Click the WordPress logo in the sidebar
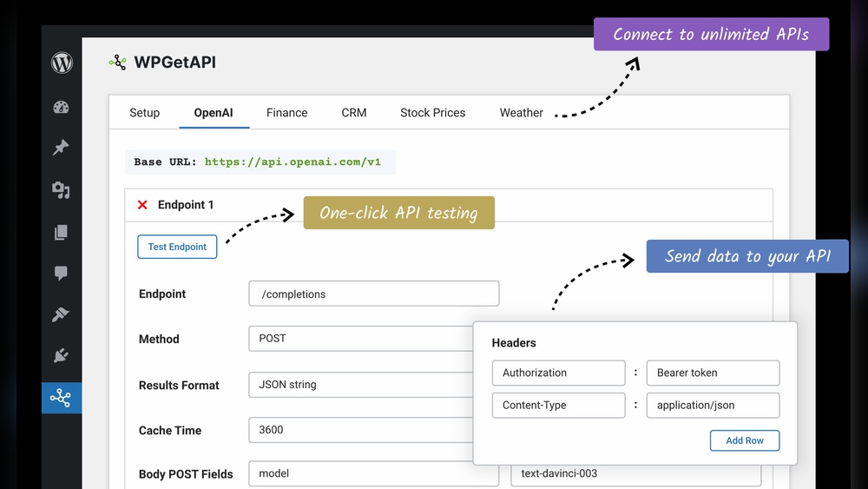Image resolution: width=868 pixels, height=489 pixels. 62,63
